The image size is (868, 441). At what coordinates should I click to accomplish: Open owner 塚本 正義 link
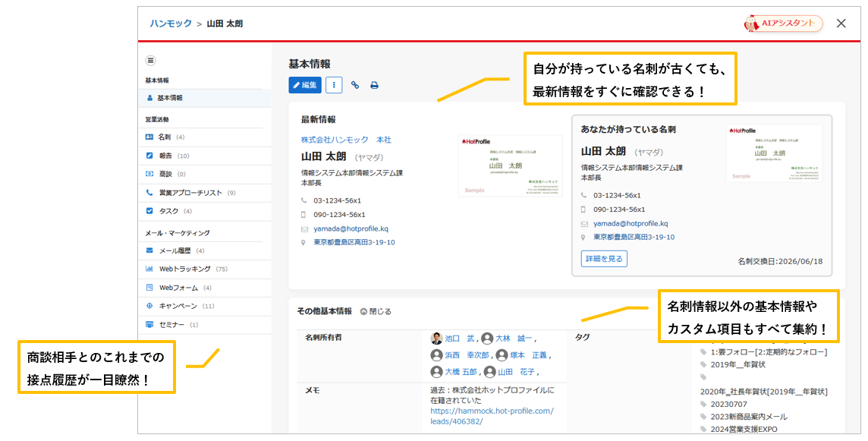click(x=528, y=355)
